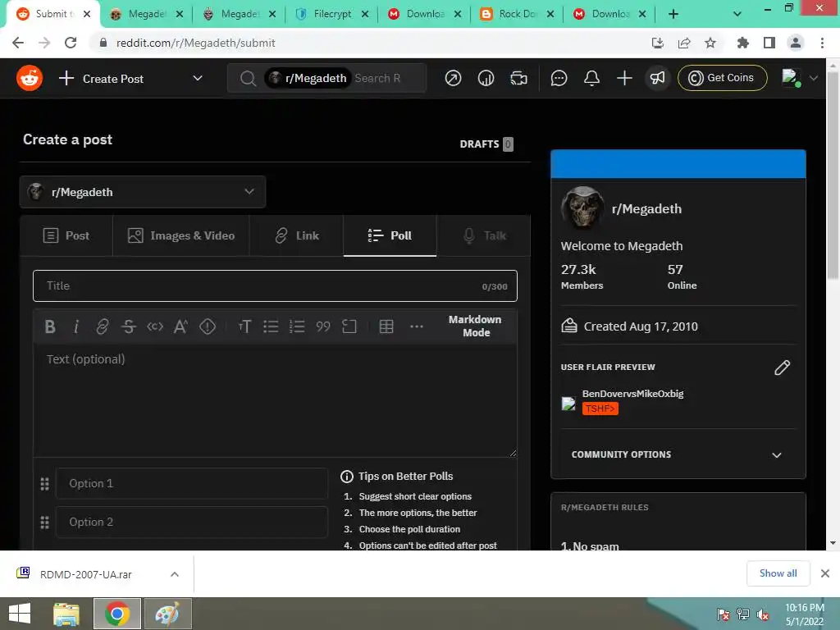Open RDMD-2007-UA.rar download
The height and width of the screenshot is (630, 840).
85,574
